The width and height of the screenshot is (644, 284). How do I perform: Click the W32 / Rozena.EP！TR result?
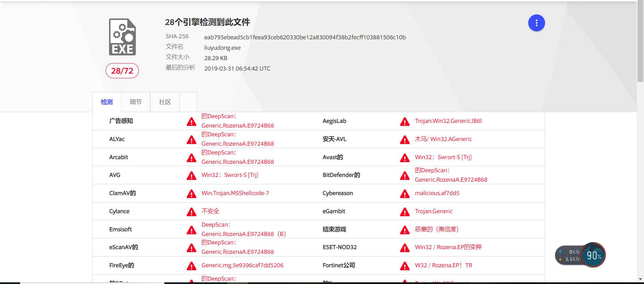point(443,265)
